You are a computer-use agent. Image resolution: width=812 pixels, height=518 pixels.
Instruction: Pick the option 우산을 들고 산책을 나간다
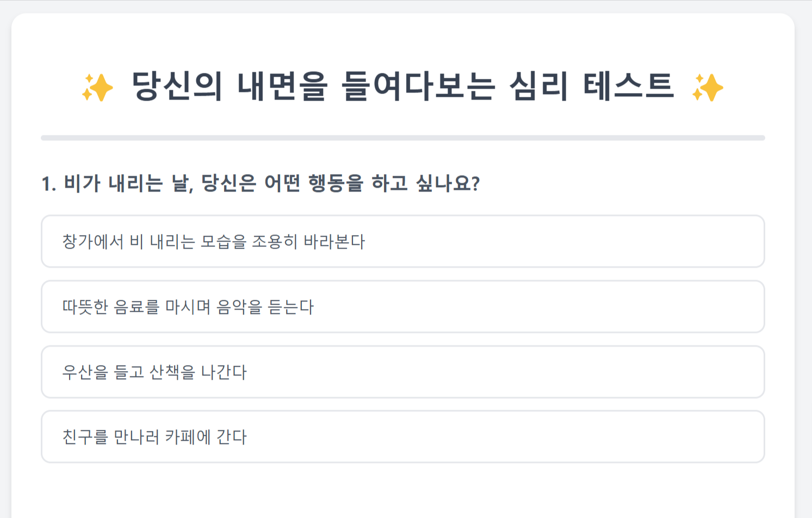[x=402, y=372]
